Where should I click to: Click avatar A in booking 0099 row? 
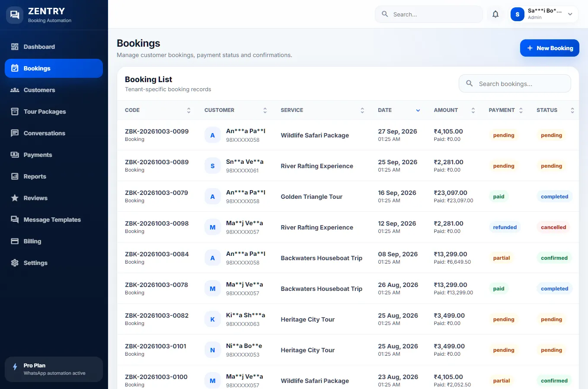(212, 135)
